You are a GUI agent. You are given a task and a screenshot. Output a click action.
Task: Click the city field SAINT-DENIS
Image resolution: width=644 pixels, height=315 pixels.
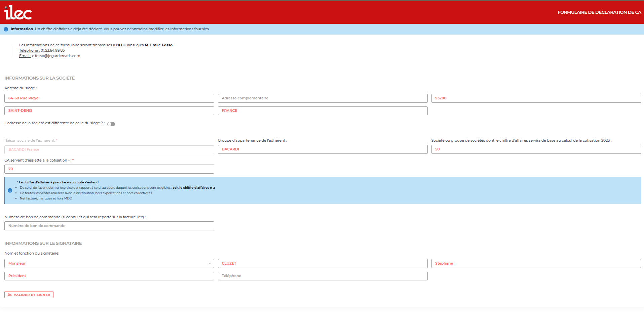(x=109, y=111)
